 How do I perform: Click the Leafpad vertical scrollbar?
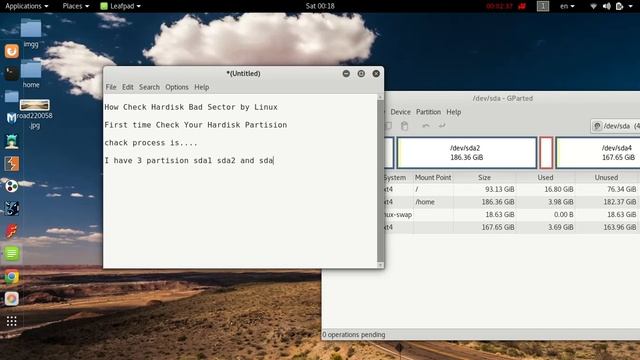point(380,182)
